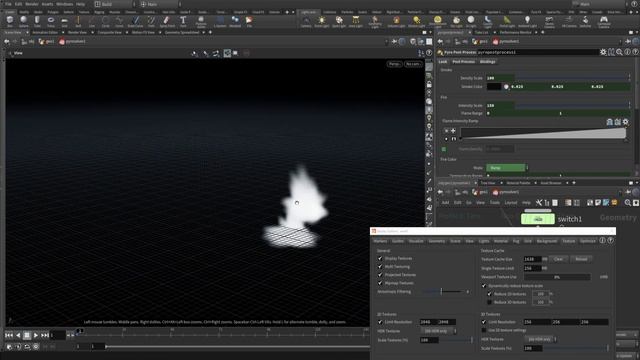Viewport: 640px width, 360px height.
Task: Click the stop playback button
Action: 27,335
